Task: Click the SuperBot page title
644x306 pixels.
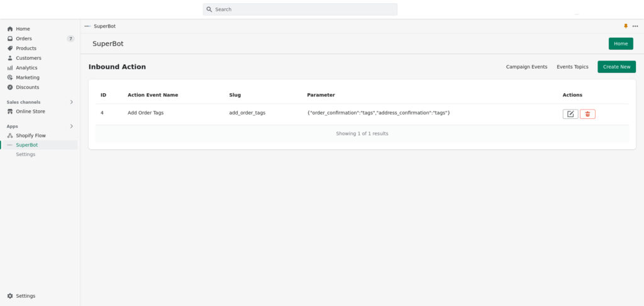Action: tap(108, 43)
